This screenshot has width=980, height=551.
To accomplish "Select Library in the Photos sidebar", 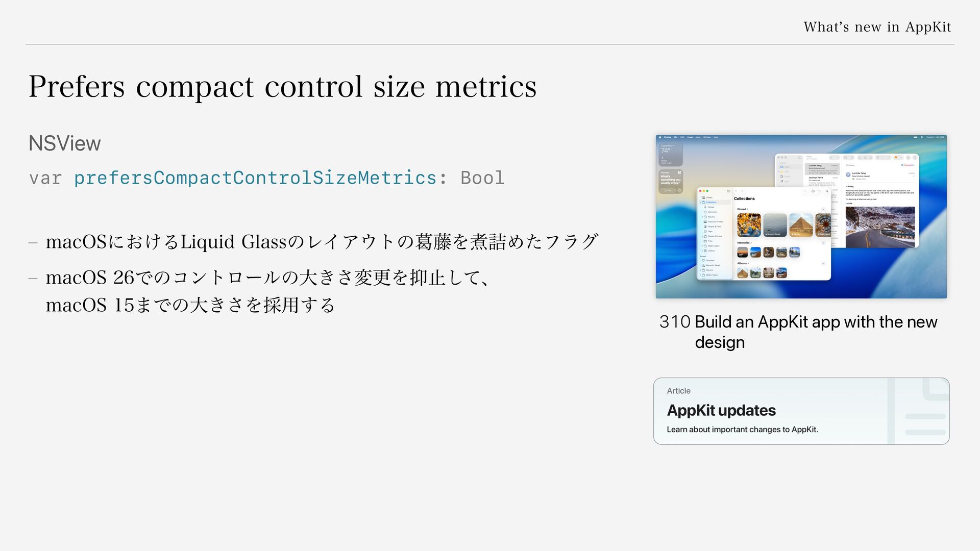I will (709, 197).
